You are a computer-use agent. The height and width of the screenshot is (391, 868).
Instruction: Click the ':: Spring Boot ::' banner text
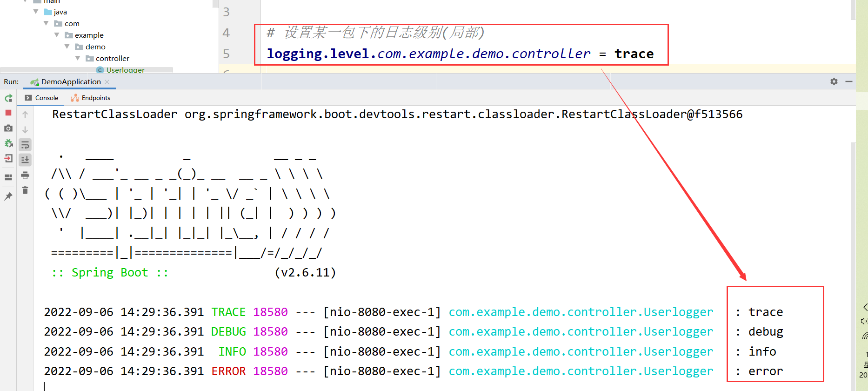tap(110, 272)
